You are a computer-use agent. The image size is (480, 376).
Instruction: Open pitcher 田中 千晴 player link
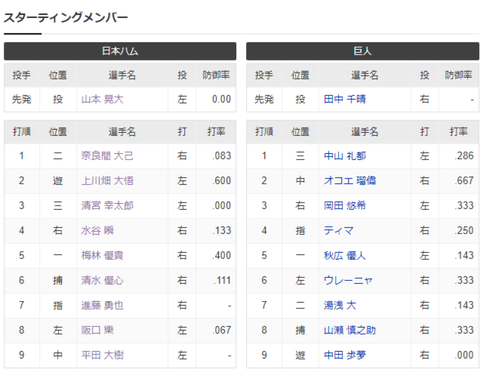345,99
